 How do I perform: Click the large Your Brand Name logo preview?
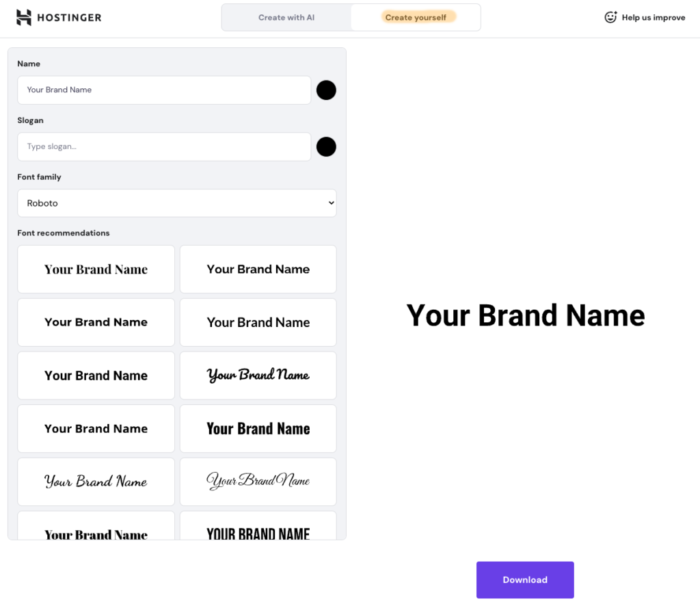[x=526, y=315]
